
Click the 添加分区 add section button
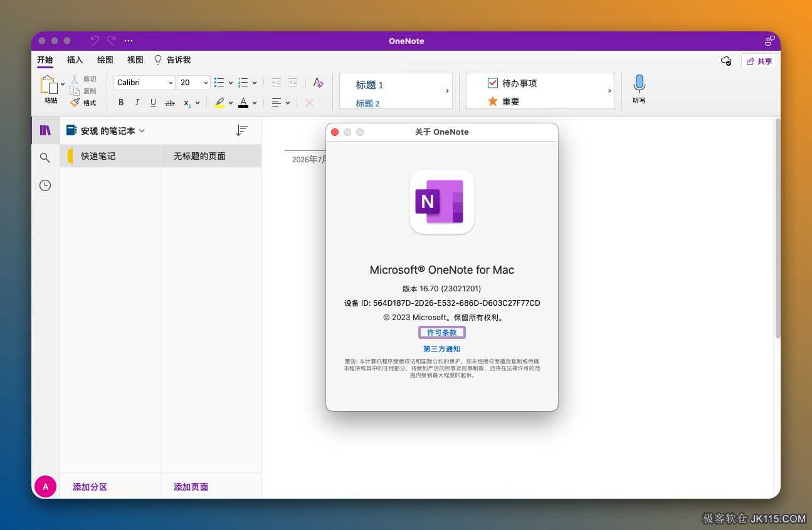tap(90, 487)
